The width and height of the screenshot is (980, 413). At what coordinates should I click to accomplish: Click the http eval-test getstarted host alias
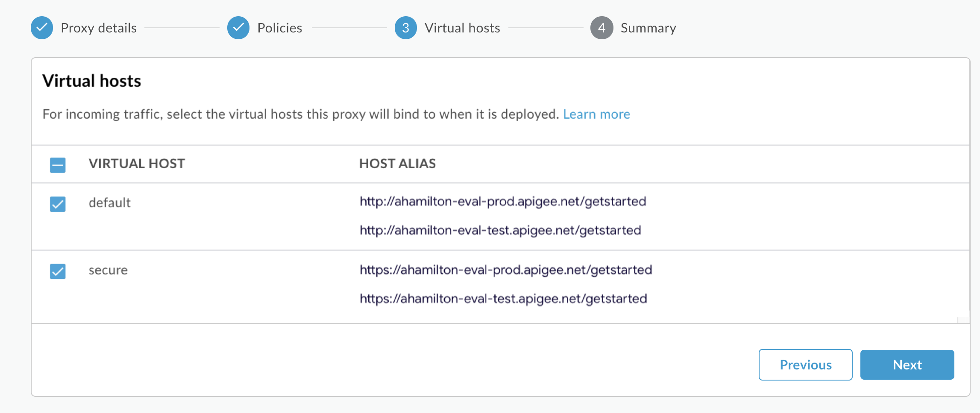(500, 230)
